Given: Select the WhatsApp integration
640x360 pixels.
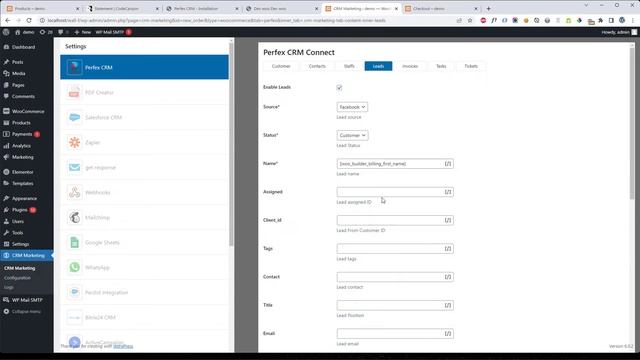Looking at the screenshot, I should pos(144,267).
